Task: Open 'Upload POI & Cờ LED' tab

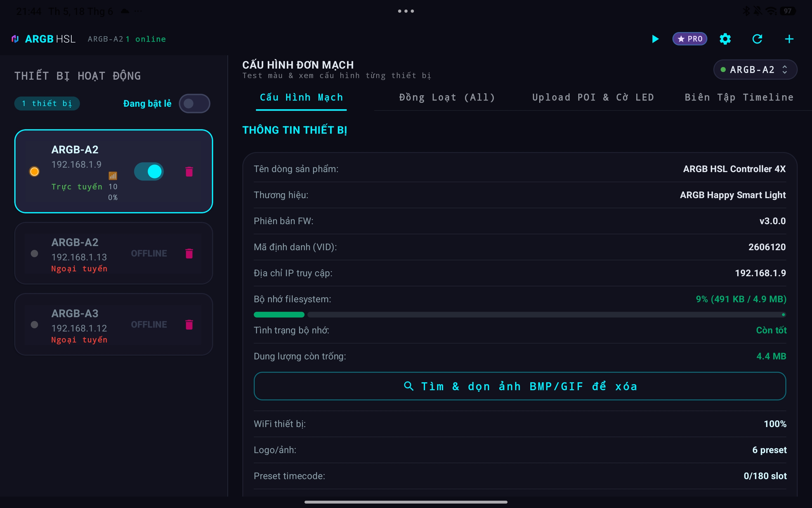Action: click(593, 97)
